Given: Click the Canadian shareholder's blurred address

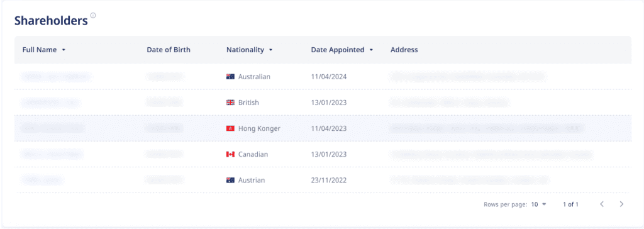Looking at the screenshot, I should [491, 154].
